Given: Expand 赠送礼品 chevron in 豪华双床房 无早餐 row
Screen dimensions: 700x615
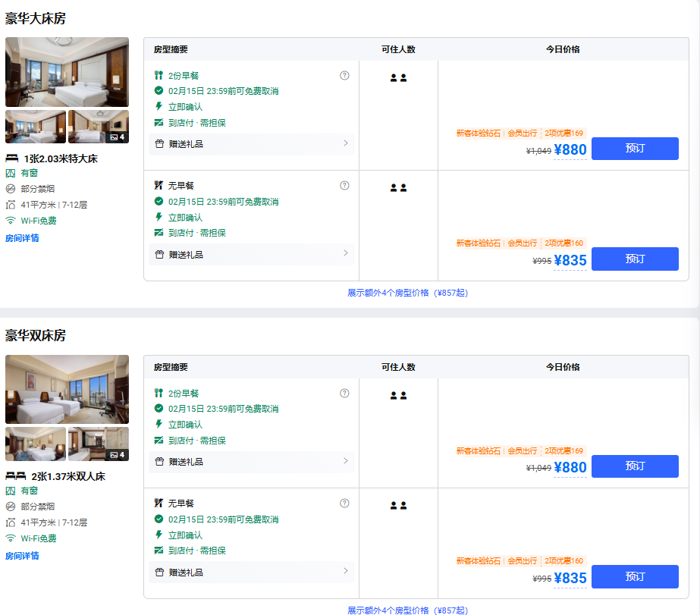Looking at the screenshot, I should pyautogui.click(x=346, y=571).
